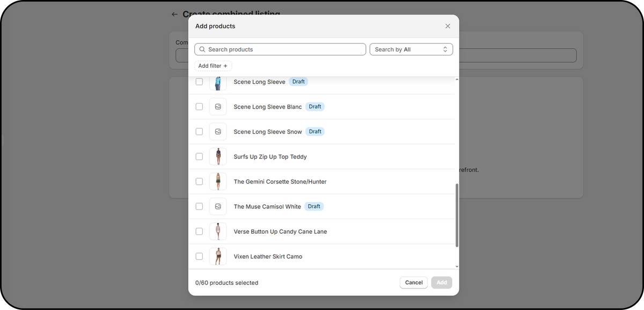Click the scroll down arrow of product list
Screen dimensions: 644x310
click(457, 266)
